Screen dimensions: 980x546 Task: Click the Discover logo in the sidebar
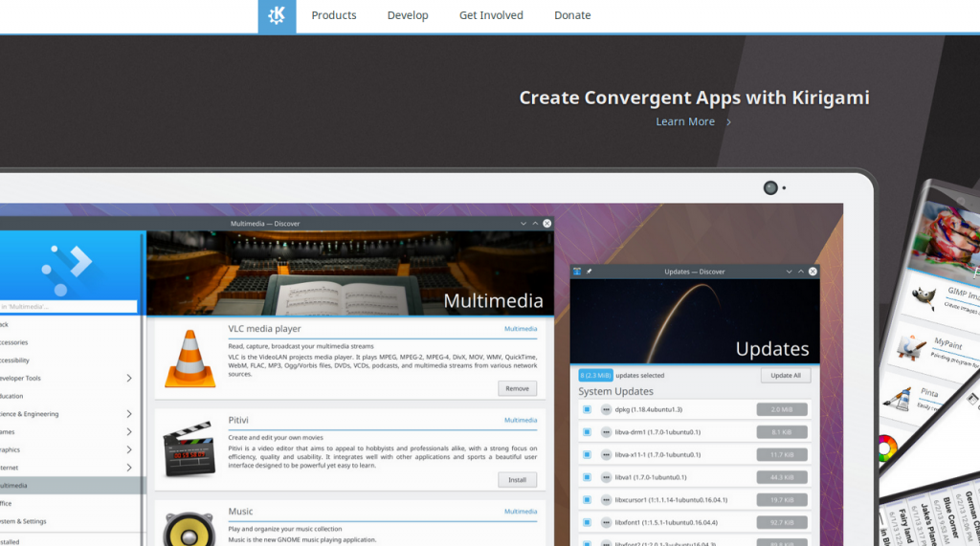(68, 270)
